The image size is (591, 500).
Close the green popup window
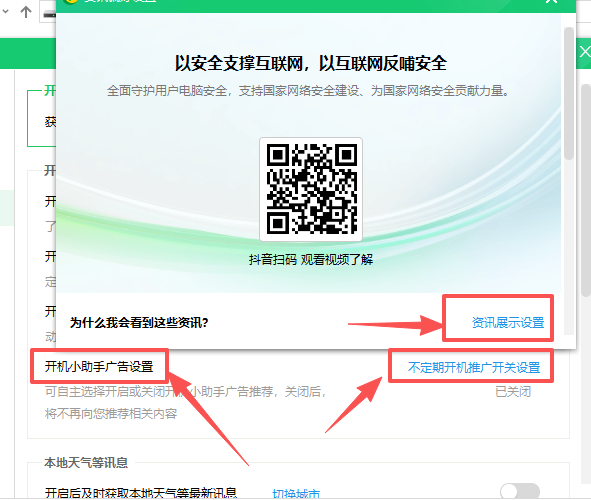[x=551, y=2]
